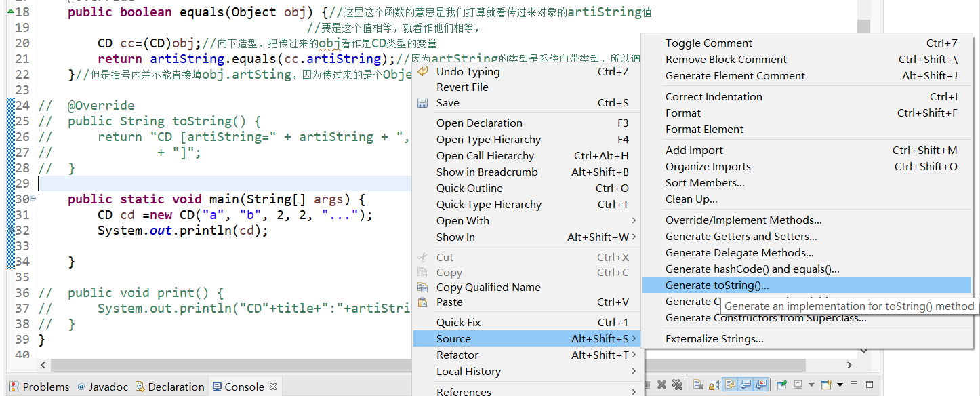Select Remove Block Comment
980x396 pixels.
[x=807, y=60]
